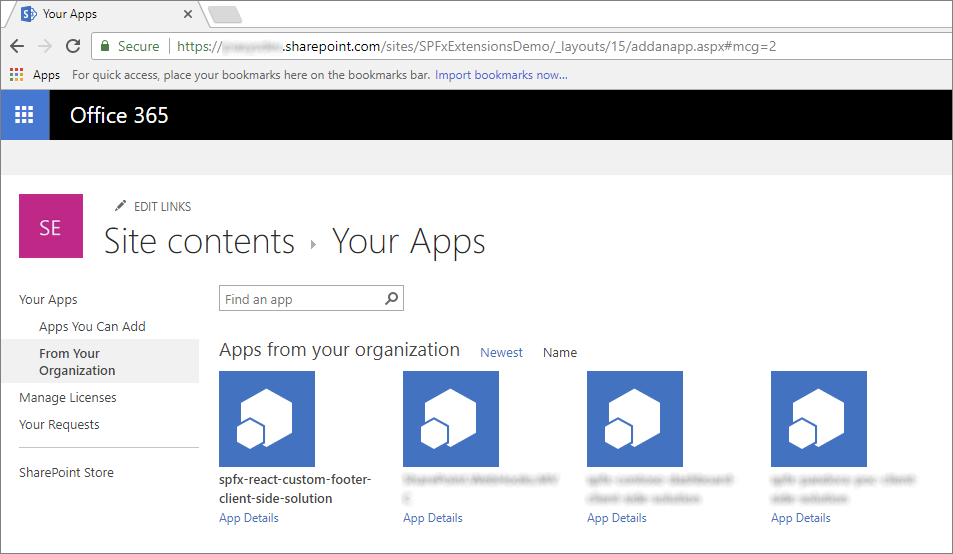Open Your Requests
The image size is (953, 554).
click(x=59, y=425)
